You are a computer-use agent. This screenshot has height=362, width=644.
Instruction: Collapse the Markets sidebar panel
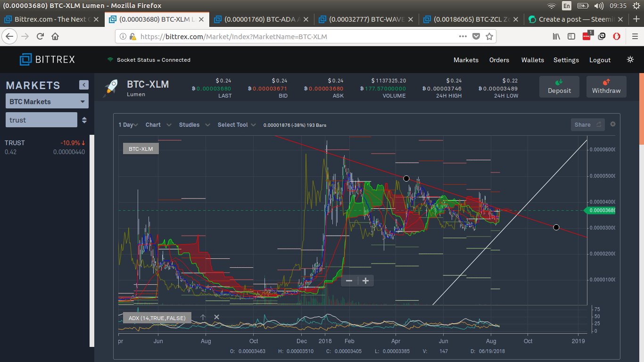pos(84,85)
